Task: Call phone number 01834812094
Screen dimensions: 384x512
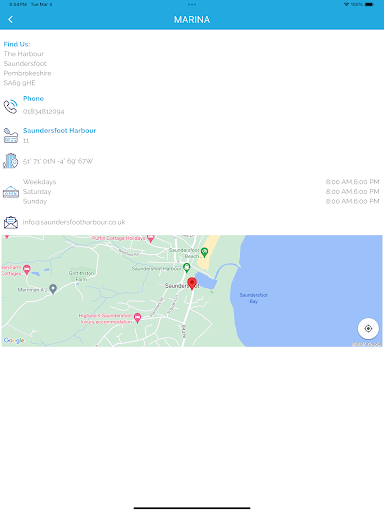Action: [44, 111]
